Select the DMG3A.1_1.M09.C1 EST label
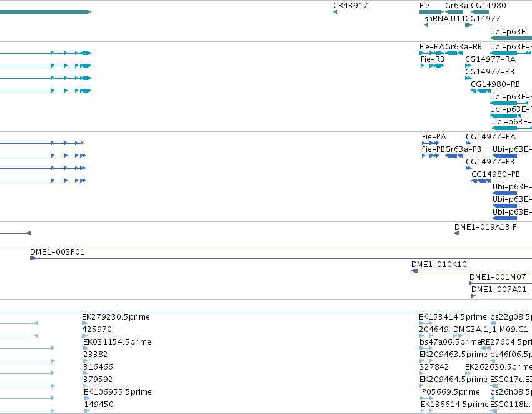The width and height of the screenshot is (532, 414). pyautogui.click(x=491, y=330)
